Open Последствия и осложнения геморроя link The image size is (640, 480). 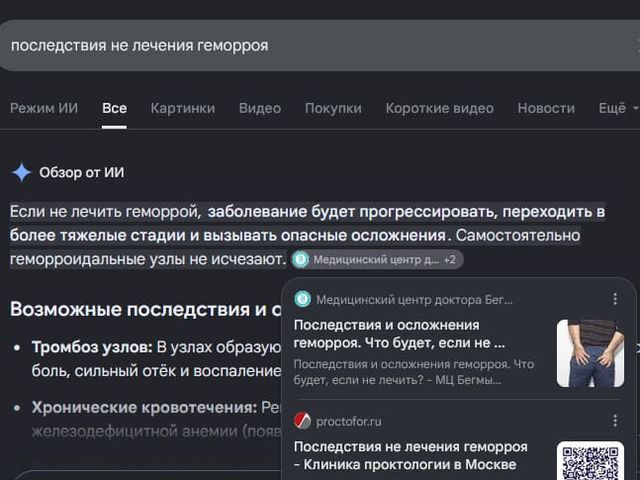pos(399,334)
